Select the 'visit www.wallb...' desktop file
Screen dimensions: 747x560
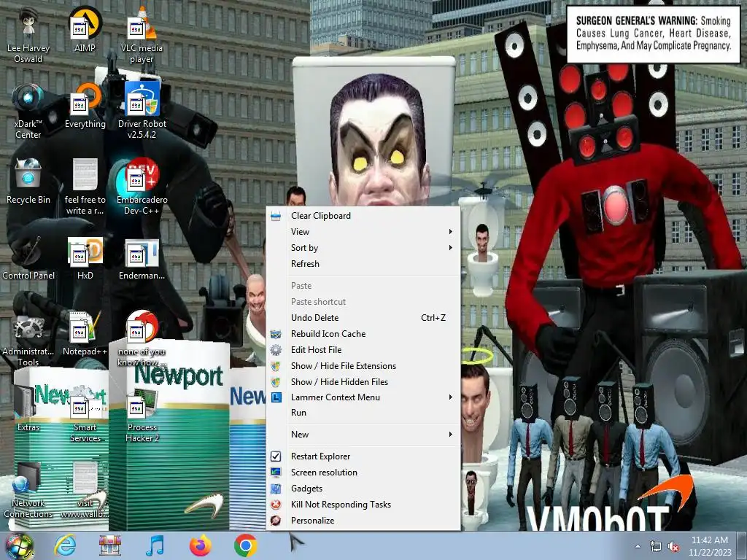(x=85, y=491)
